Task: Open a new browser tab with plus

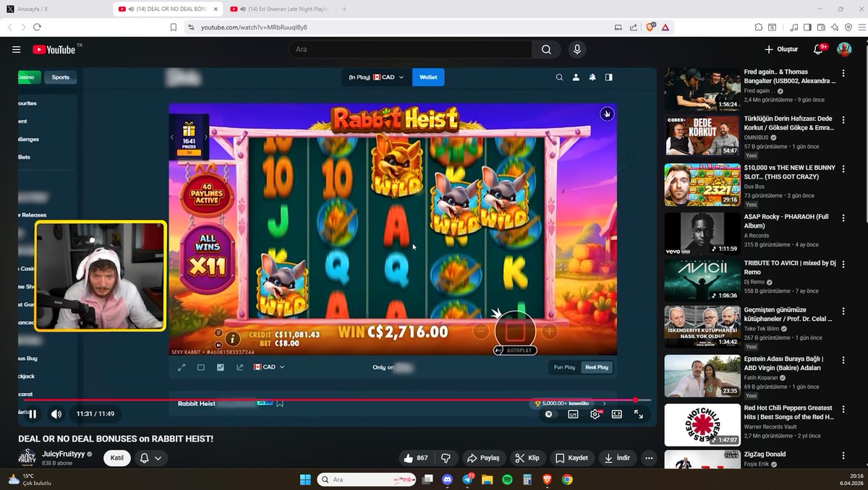Action: click(x=344, y=9)
